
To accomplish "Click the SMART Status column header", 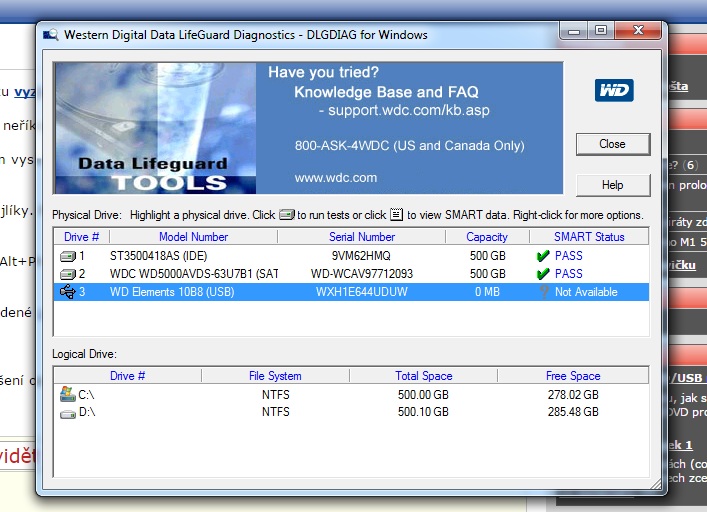I will click(589, 237).
